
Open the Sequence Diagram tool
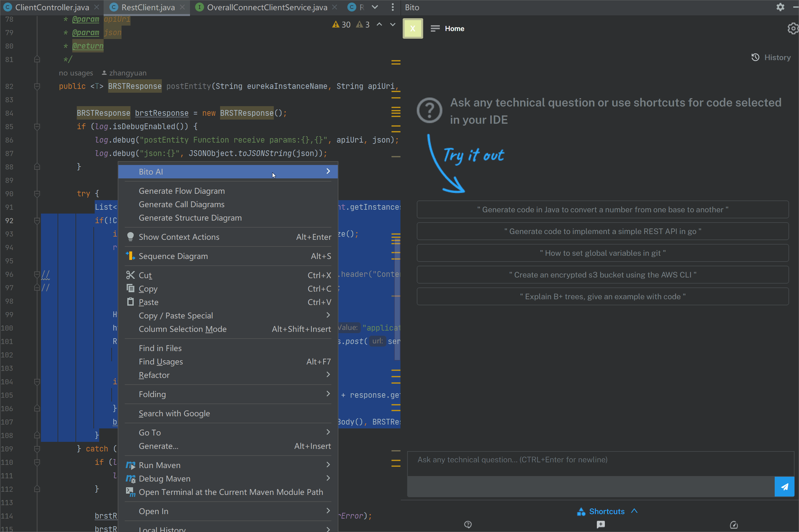click(x=173, y=255)
